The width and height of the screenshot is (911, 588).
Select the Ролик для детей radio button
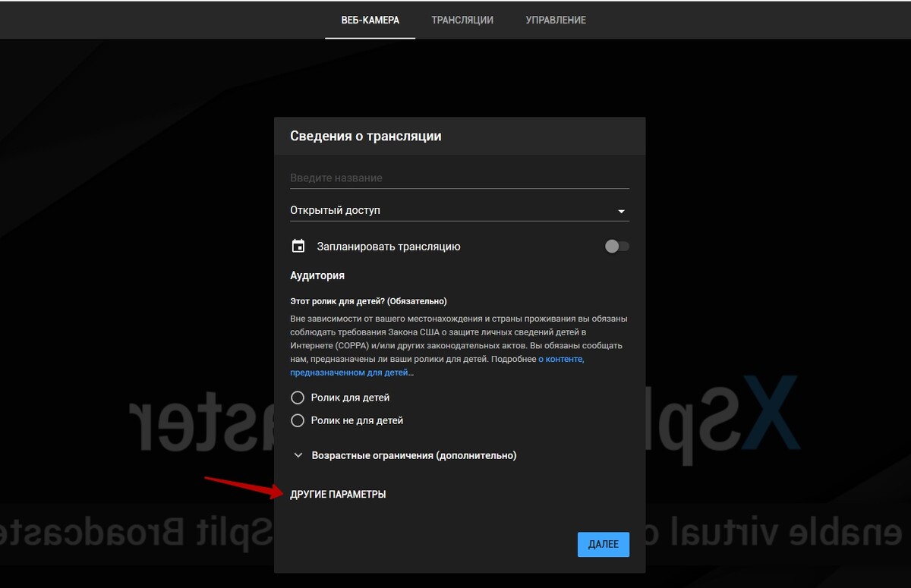(x=298, y=398)
